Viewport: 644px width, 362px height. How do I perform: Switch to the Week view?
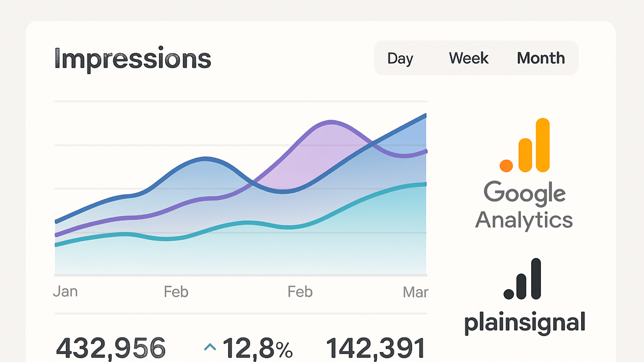click(x=469, y=58)
